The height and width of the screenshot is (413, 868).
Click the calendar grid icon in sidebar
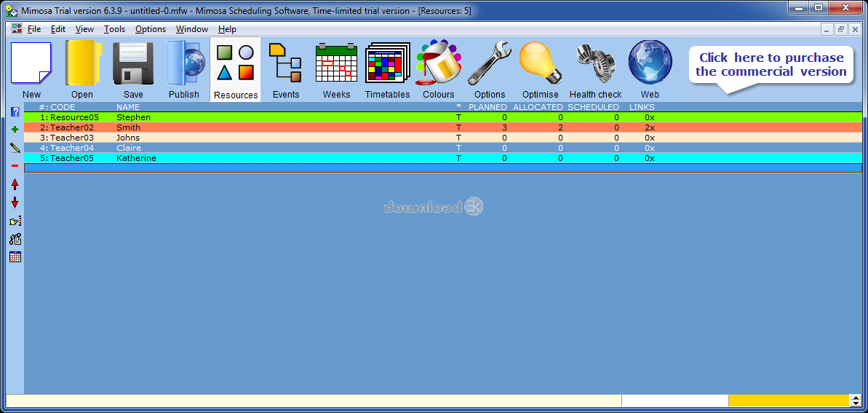[x=15, y=256]
